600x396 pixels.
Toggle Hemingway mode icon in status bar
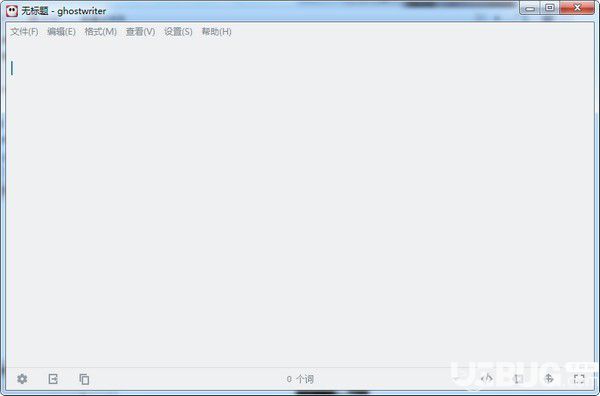tap(518, 379)
